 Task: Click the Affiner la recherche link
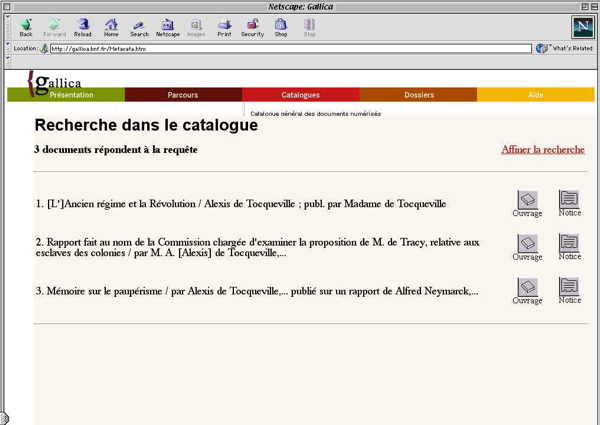tap(543, 150)
